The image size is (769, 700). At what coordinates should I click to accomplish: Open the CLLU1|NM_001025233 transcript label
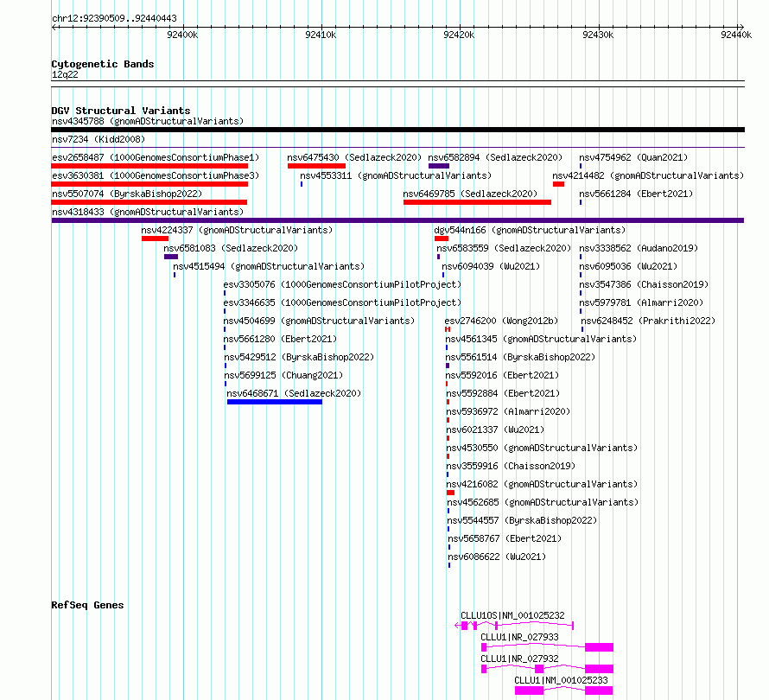[561, 680]
